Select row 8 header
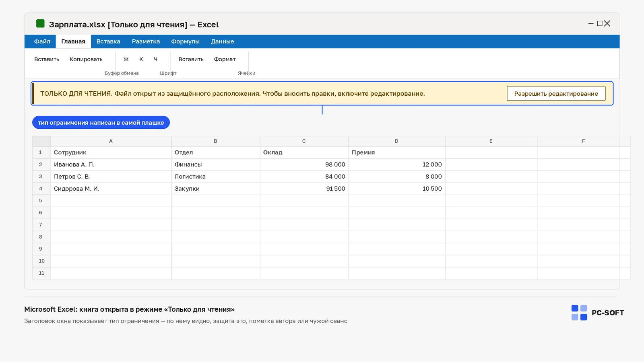644x362 pixels. pos(41,237)
